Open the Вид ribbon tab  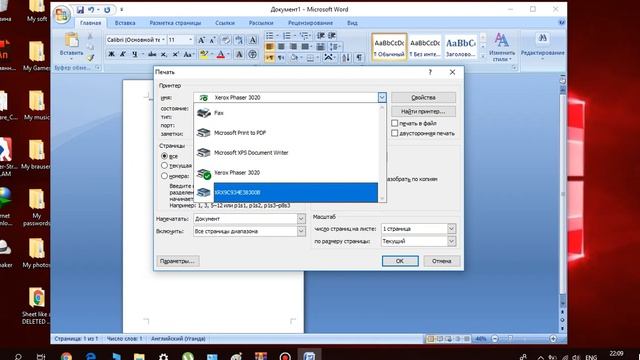pyautogui.click(x=352, y=23)
